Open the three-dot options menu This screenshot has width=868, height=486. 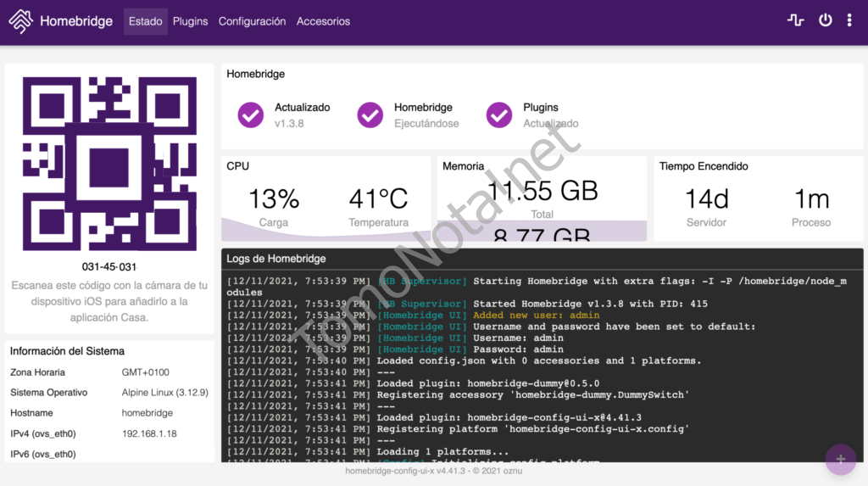pos(849,20)
